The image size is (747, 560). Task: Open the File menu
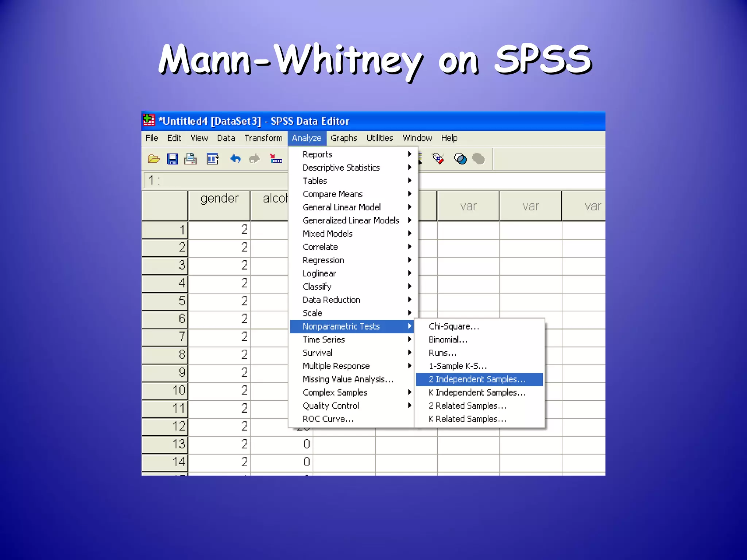(x=152, y=138)
